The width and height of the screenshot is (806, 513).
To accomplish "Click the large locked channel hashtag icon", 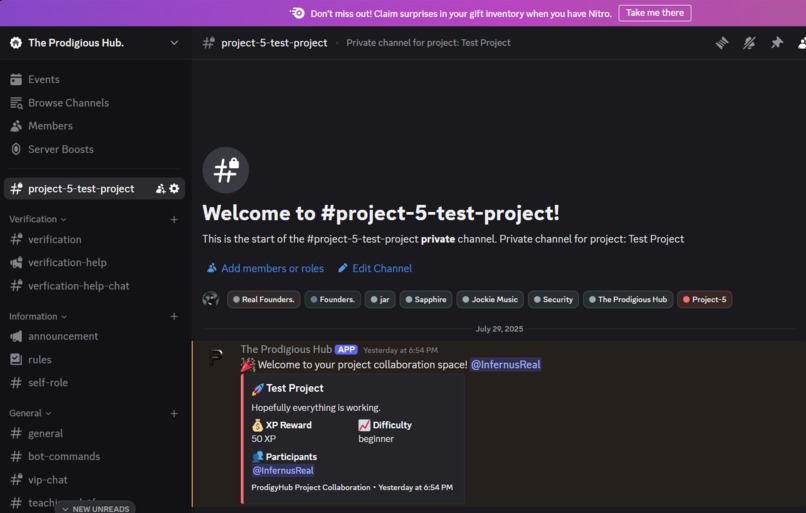I will point(226,170).
